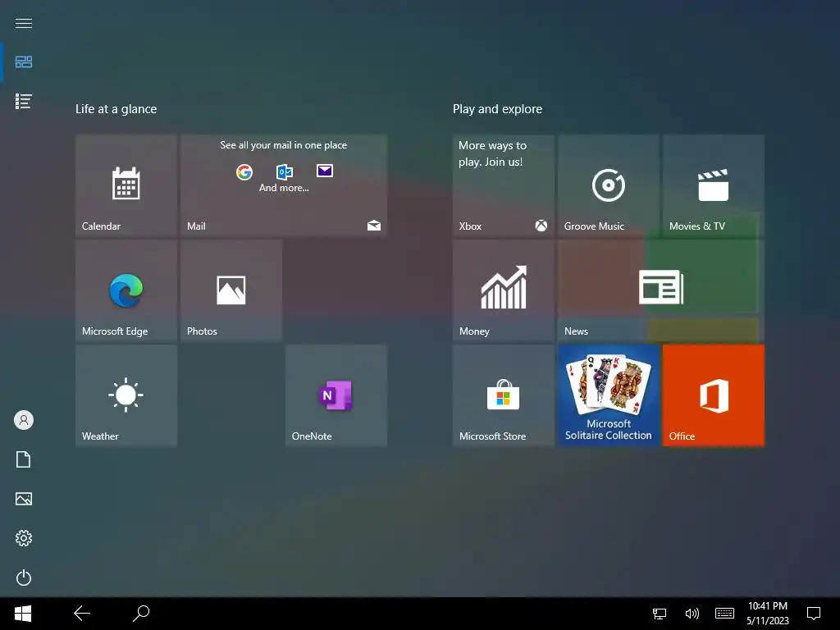Image resolution: width=840 pixels, height=630 pixels.
Task: Click "Play and explore" group header
Action: click(497, 109)
